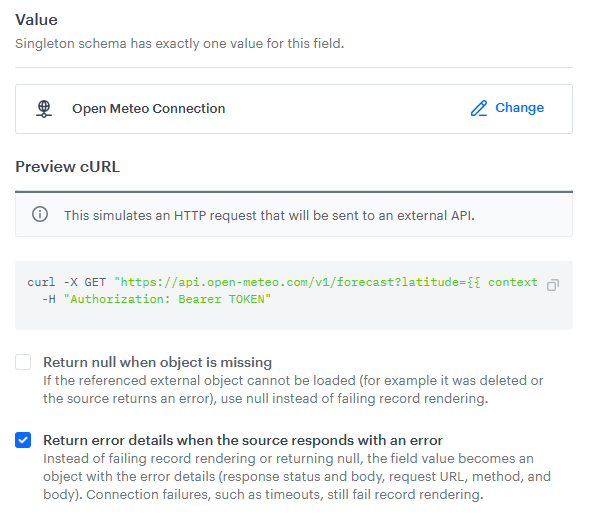This screenshot has height=531, width=595.
Task: Click the 'curl -X GET' command text
Action: 67,282
